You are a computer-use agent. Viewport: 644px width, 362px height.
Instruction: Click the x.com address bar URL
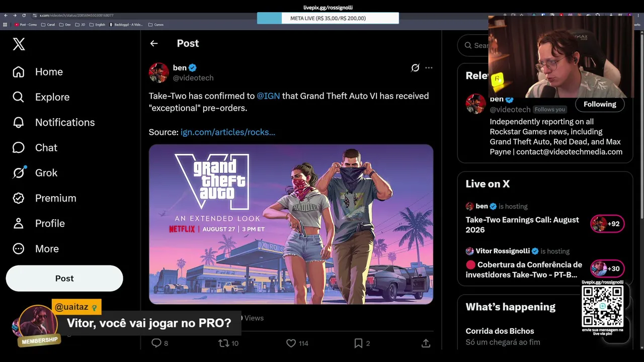(76, 16)
